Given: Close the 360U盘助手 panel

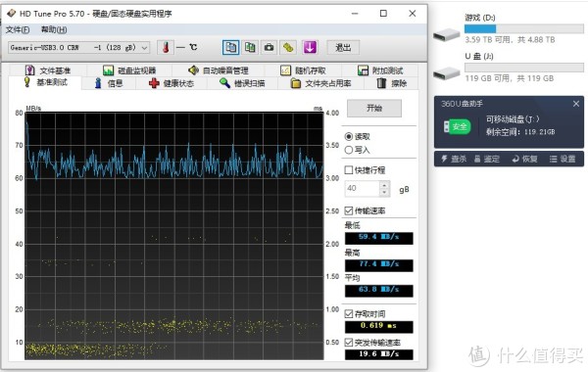Looking at the screenshot, I should click(576, 104).
